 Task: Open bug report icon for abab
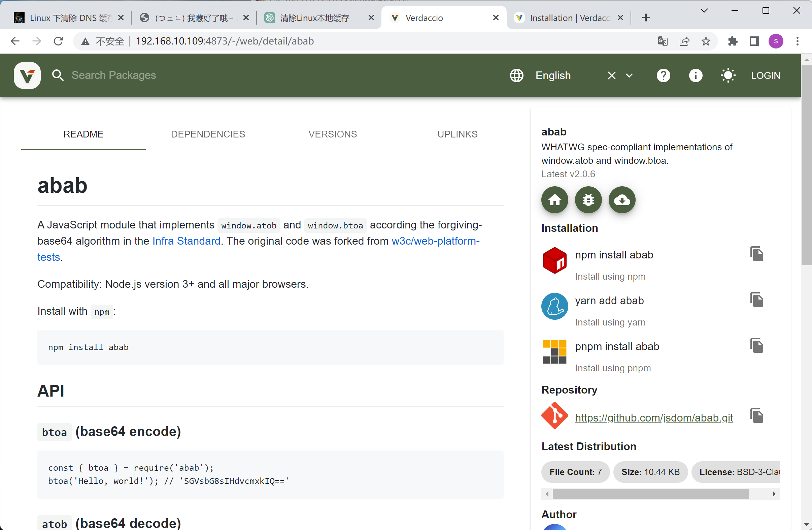[x=588, y=200]
